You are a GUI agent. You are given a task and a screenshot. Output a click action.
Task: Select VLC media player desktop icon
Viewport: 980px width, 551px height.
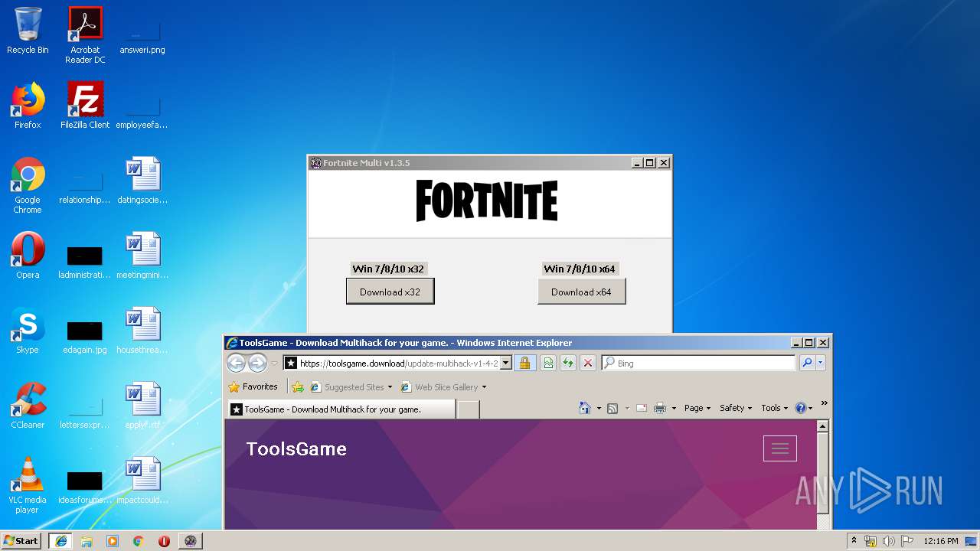click(28, 485)
